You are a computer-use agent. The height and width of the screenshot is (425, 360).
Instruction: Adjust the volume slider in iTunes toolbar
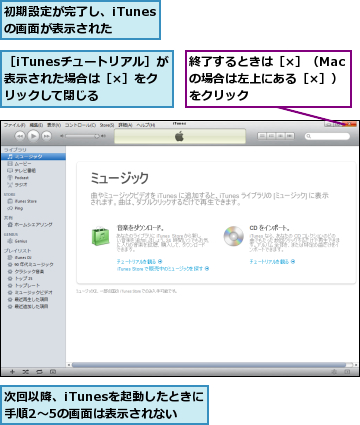(x=82, y=136)
